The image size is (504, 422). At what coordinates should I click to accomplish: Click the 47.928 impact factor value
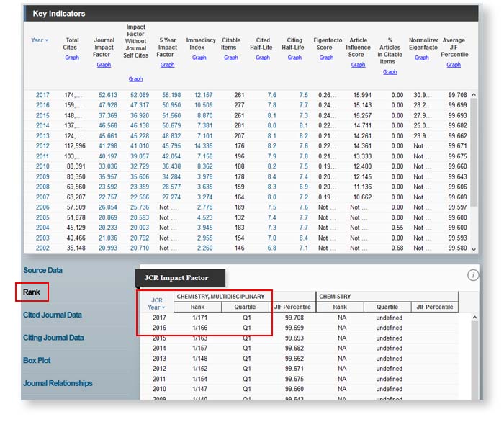pos(108,105)
